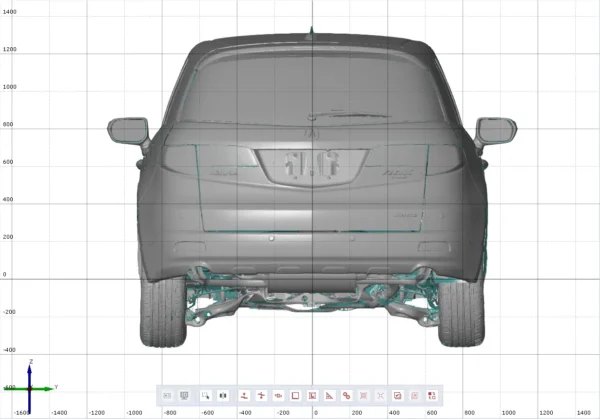Pick the red square with inner corner tool

pos(312,395)
